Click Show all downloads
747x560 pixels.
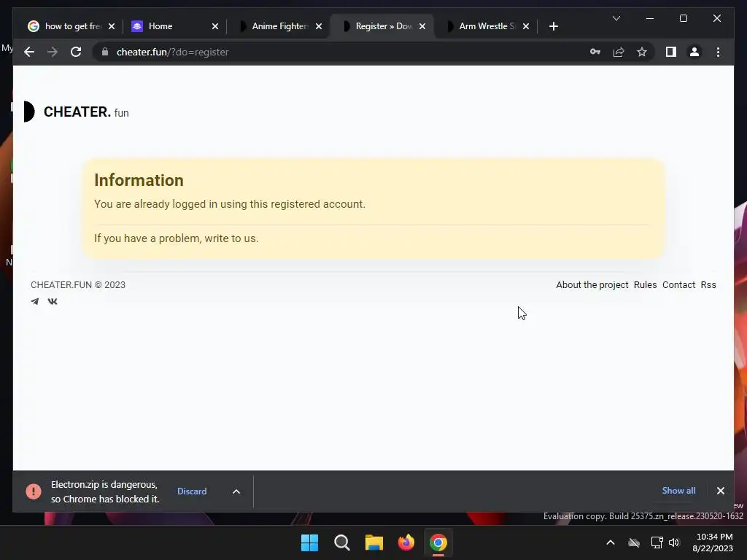pyautogui.click(x=678, y=491)
